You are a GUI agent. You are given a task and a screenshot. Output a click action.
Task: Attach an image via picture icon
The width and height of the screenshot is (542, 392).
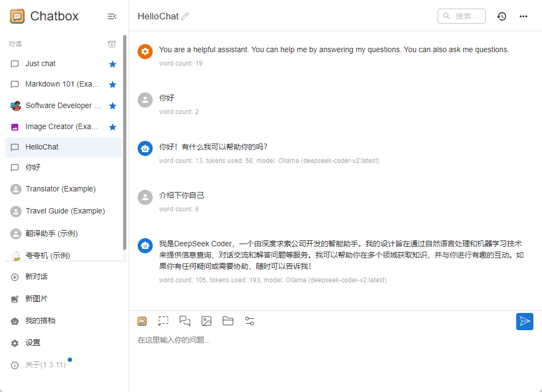[x=206, y=321]
